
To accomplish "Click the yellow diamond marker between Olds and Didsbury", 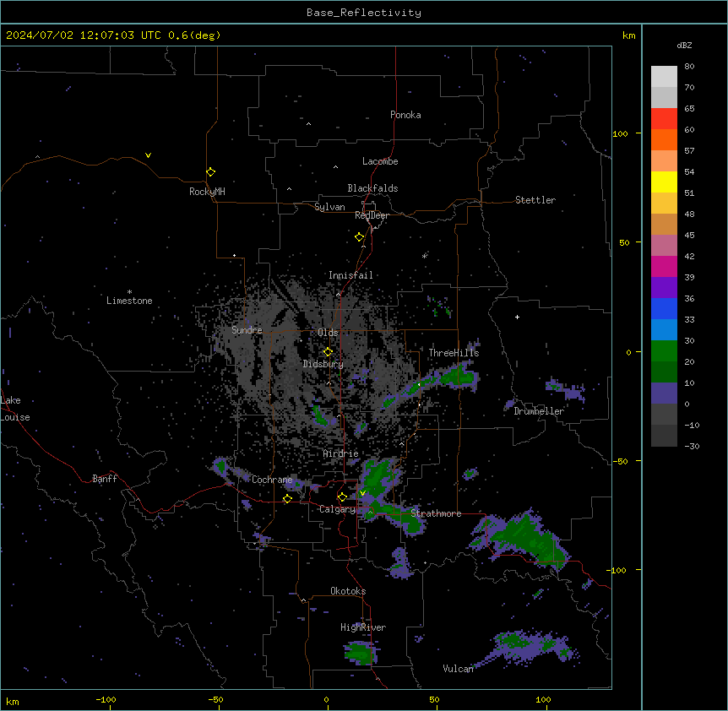I will 328,352.
